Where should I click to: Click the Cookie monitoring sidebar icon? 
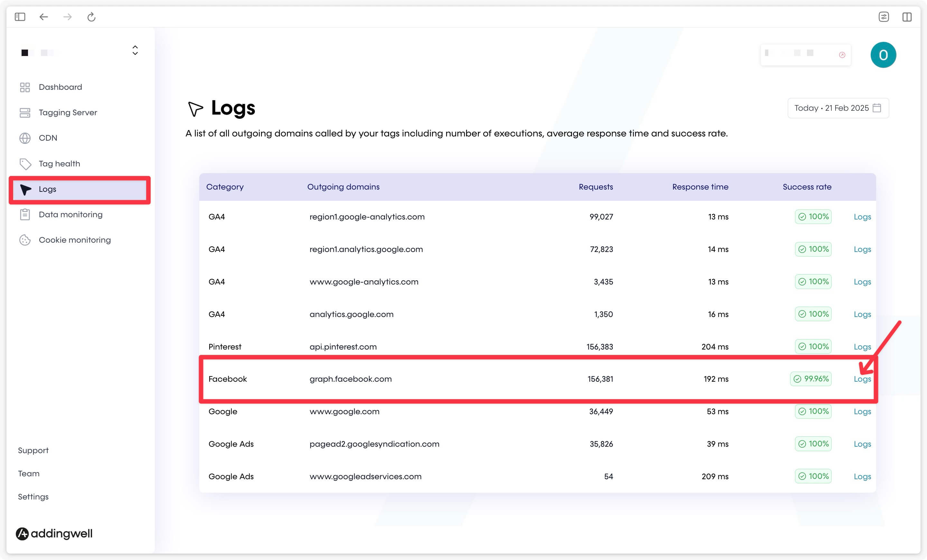24,240
